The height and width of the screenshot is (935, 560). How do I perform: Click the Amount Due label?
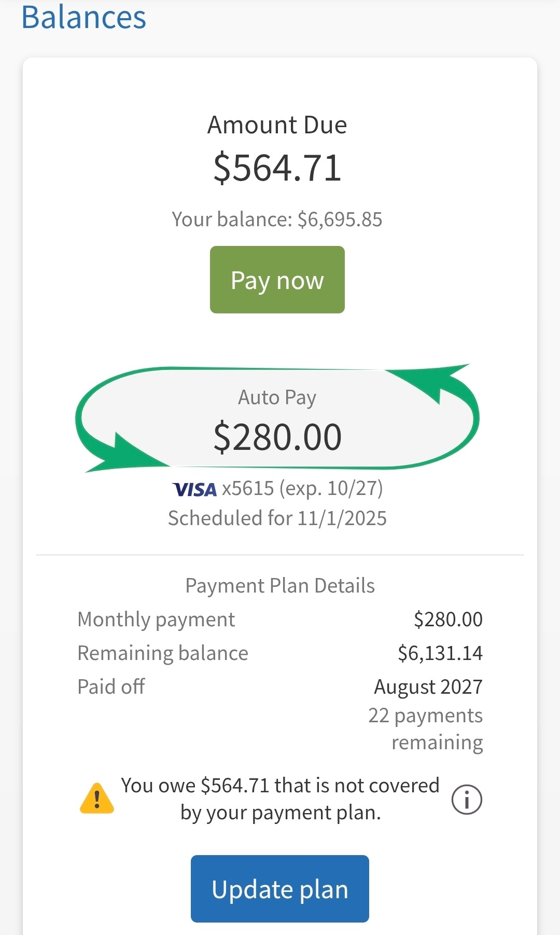point(277,125)
